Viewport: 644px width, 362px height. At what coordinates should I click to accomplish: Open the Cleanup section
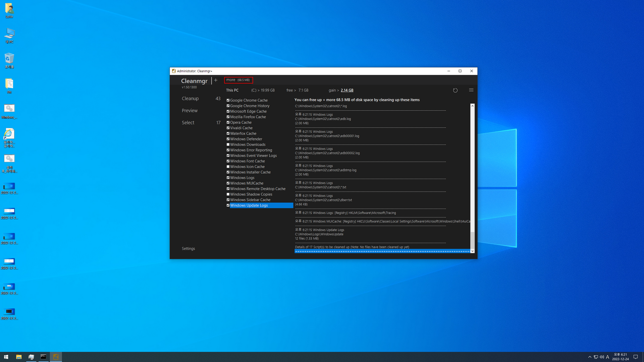coord(190,99)
